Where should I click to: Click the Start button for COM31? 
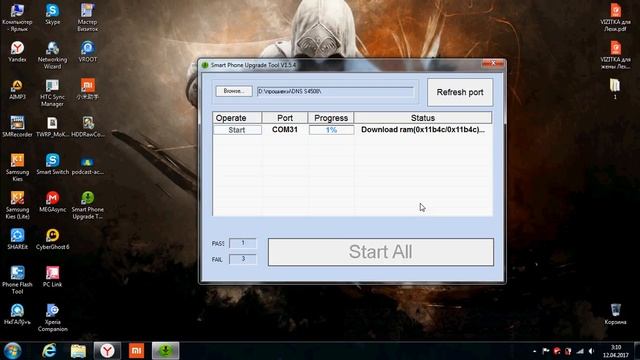pos(237,130)
